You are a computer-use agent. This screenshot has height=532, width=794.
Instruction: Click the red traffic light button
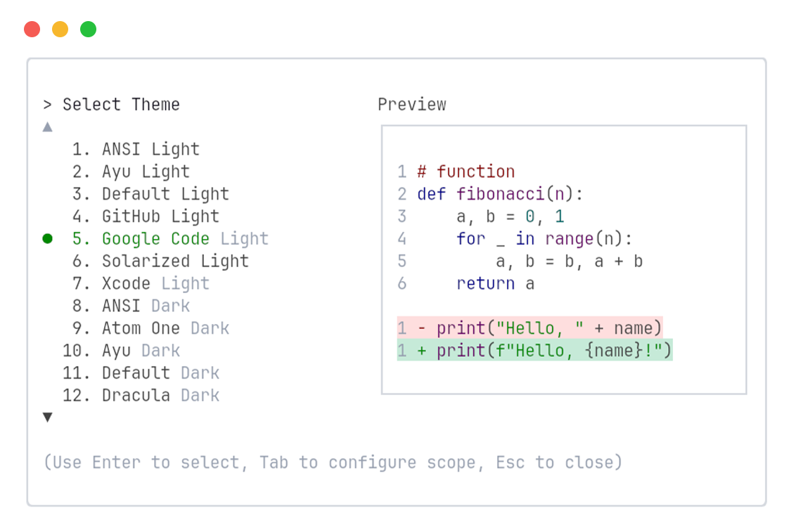(32, 29)
